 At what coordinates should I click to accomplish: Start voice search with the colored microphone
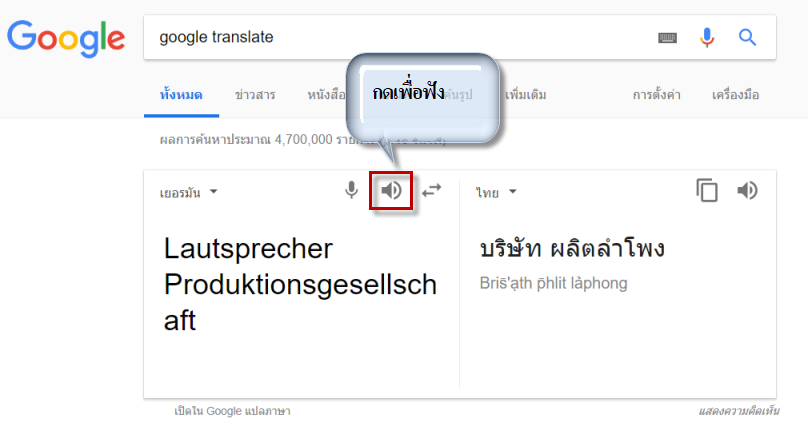click(x=707, y=38)
